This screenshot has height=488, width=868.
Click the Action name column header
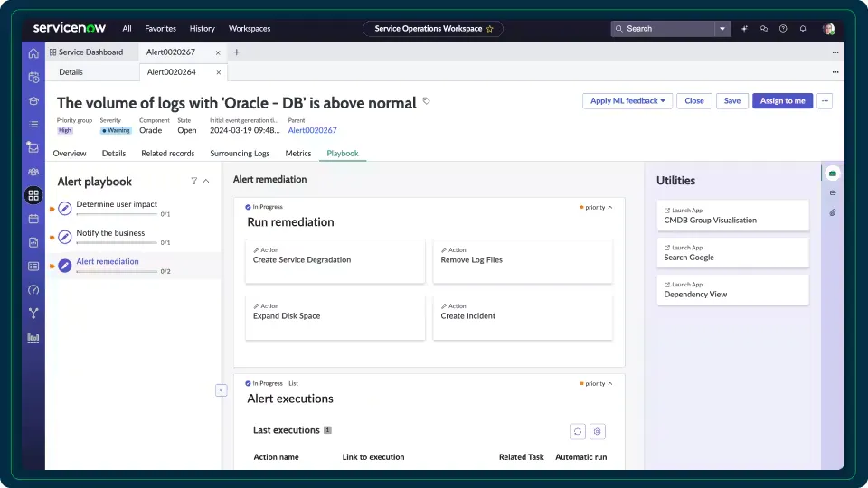pos(277,457)
